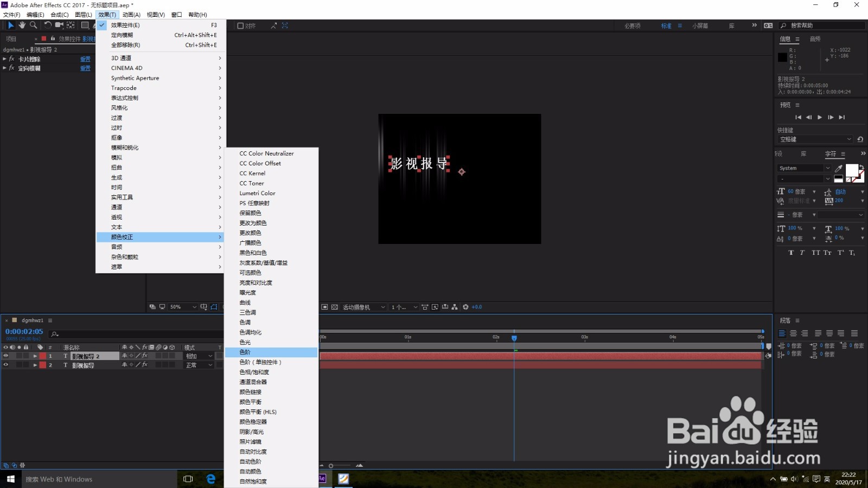Toggle mask and shape path visibility
The image size is (868, 488).
click(x=214, y=307)
